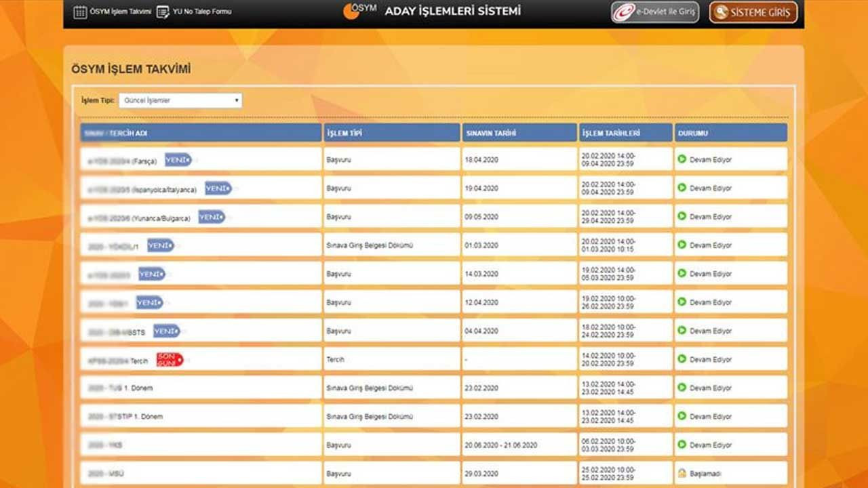Open the YU No Talep Formu icon
The height and width of the screenshot is (488, 868).
click(x=163, y=12)
